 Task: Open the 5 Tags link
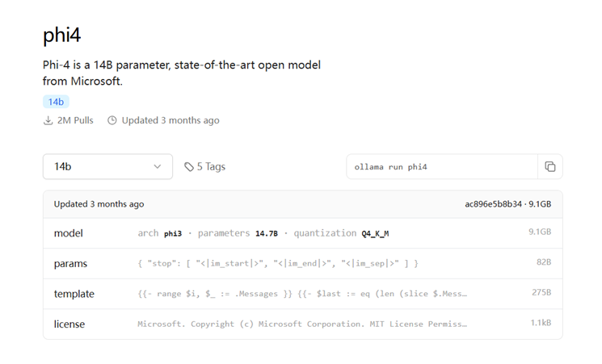[x=210, y=167]
